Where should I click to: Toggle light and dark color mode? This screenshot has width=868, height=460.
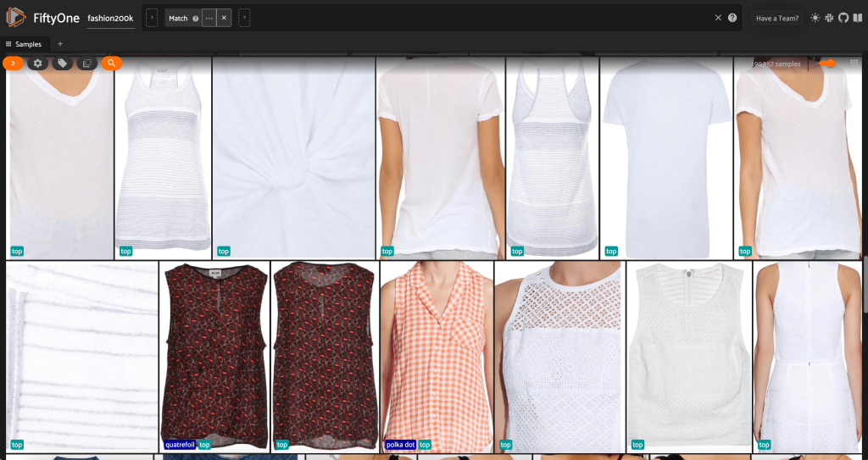click(815, 18)
